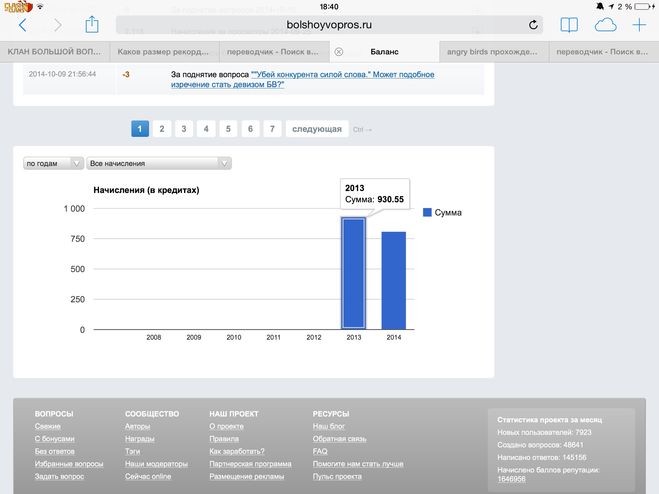
Task: Open the Задать вопрос footer link
Action: [59, 476]
